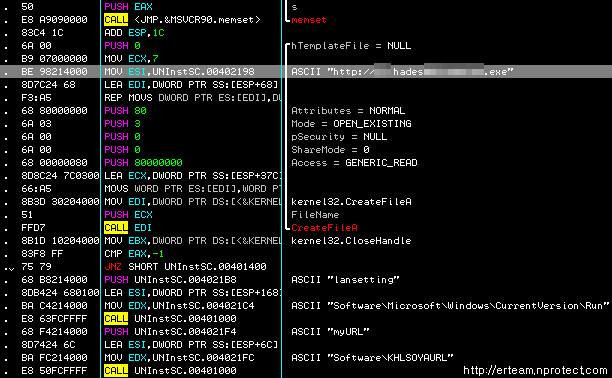Screen dimensions: 612x378
Task: Click the CALL <JMP.&MSVCR90.memset> instruction
Action: pos(182,20)
